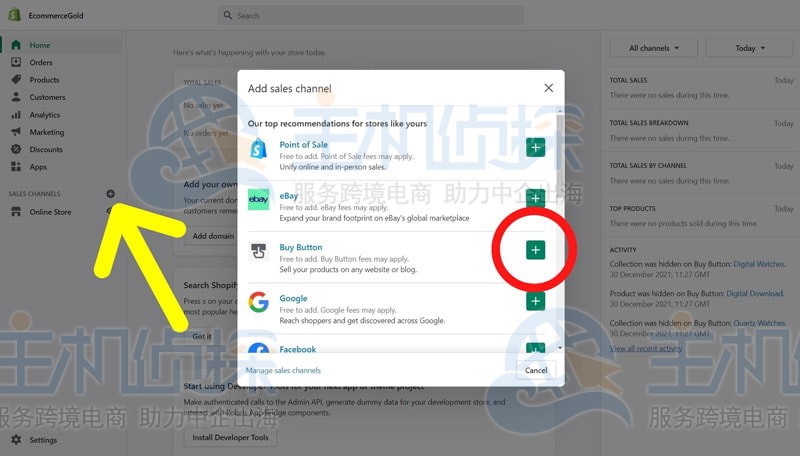The width and height of the screenshot is (800, 456).
Task: Add the eBay sales channel
Action: [x=535, y=198]
